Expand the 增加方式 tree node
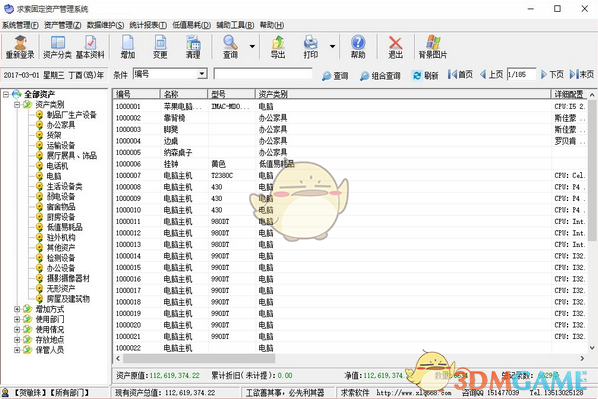This screenshot has height=399, width=598. point(17,309)
